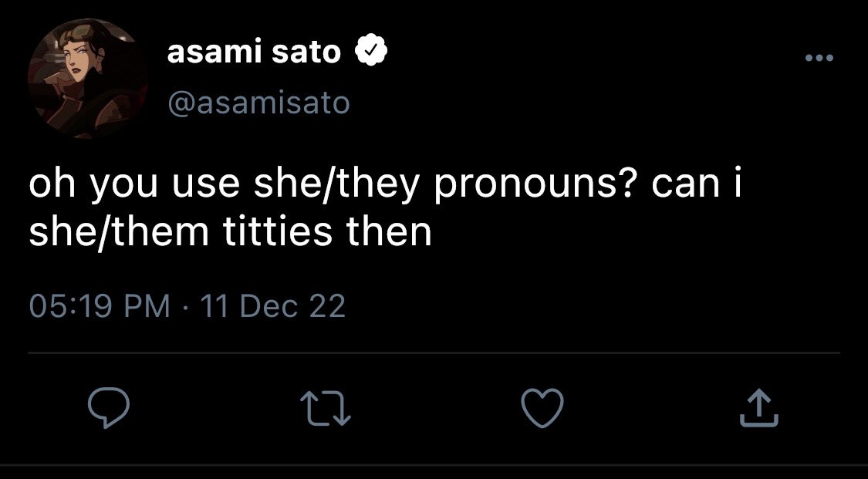Open asami sato's profile picture
868x479 pixels.
[88, 78]
